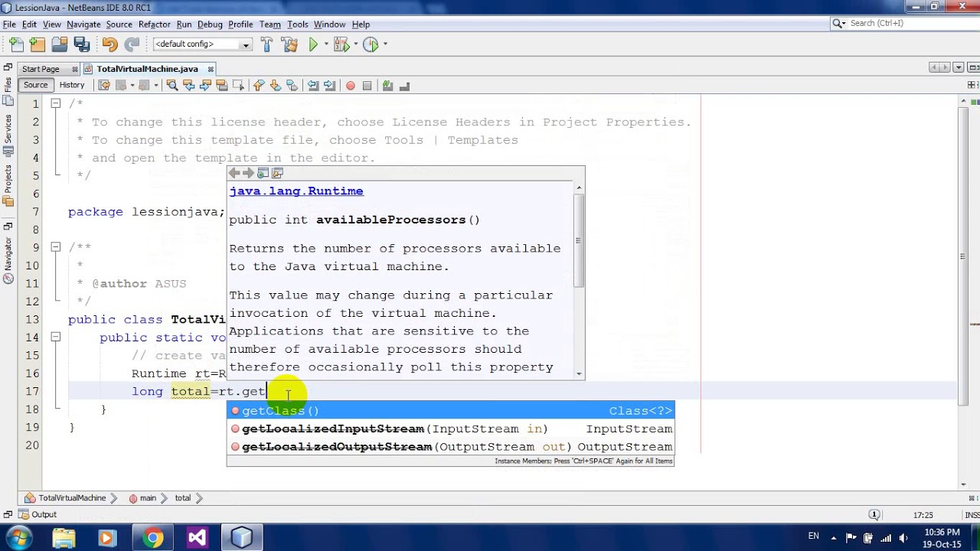Open Visual Studio from the taskbar
The image size is (980, 551).
[197, 538]
